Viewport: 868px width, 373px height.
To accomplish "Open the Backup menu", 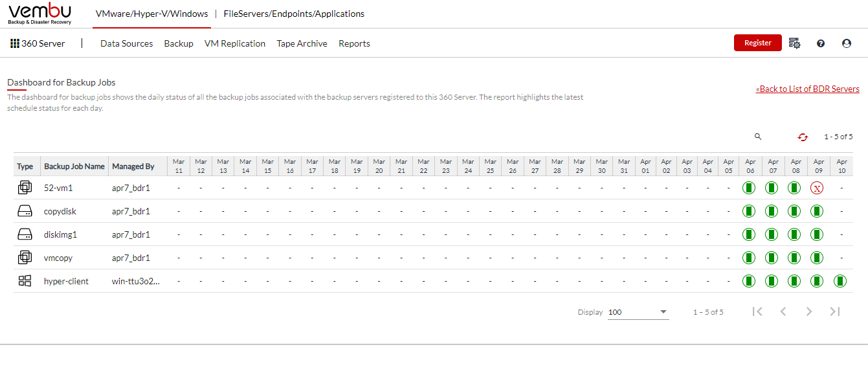I will [x=179, y=43].
